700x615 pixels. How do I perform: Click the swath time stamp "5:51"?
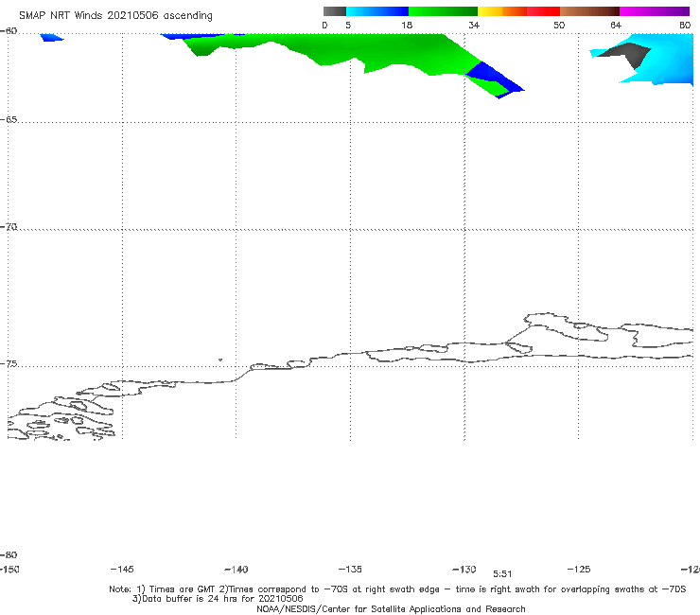pyautogui.click(x=502, y=574)
